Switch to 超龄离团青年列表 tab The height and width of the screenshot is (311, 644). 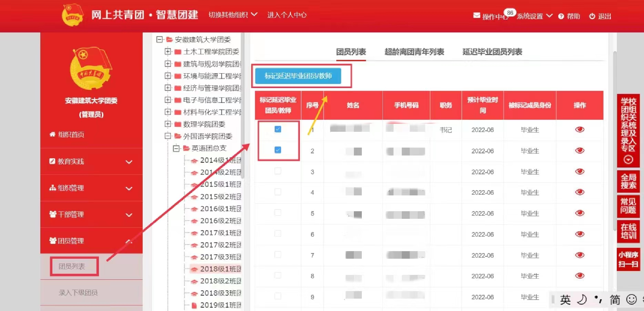coord(414,52)
